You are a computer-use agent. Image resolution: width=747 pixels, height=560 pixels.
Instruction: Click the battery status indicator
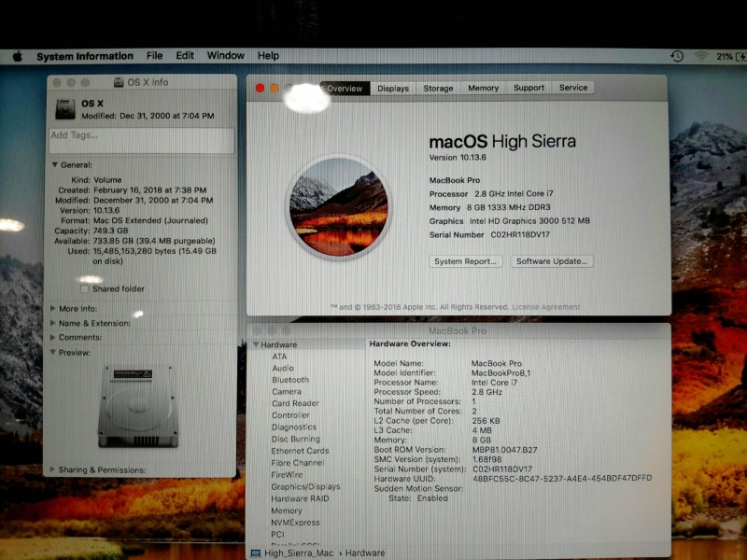[x=731, y=56]
